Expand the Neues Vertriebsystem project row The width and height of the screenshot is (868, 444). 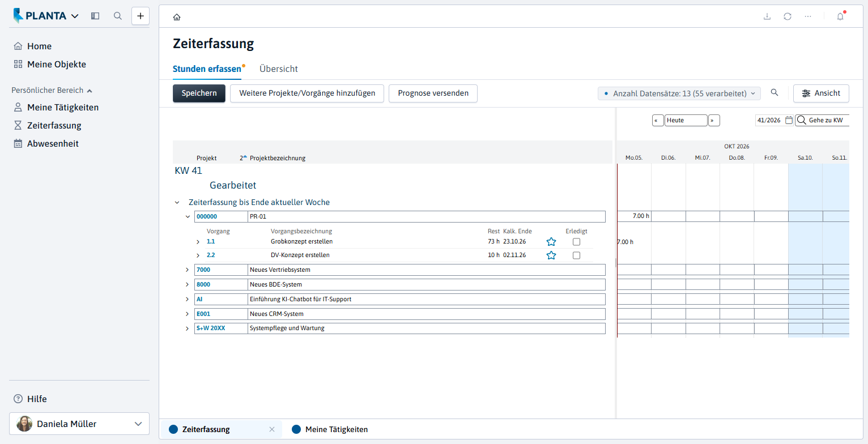188,270
